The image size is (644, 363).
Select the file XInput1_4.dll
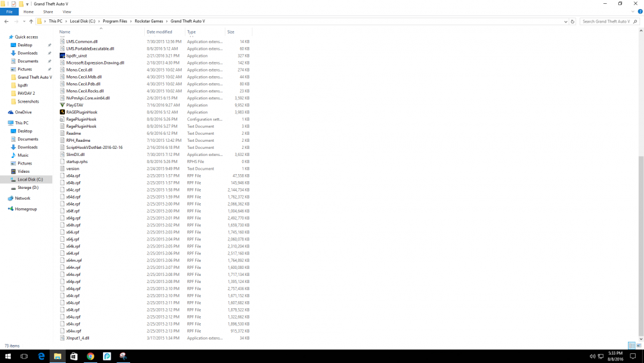click(x=78, y=338)
